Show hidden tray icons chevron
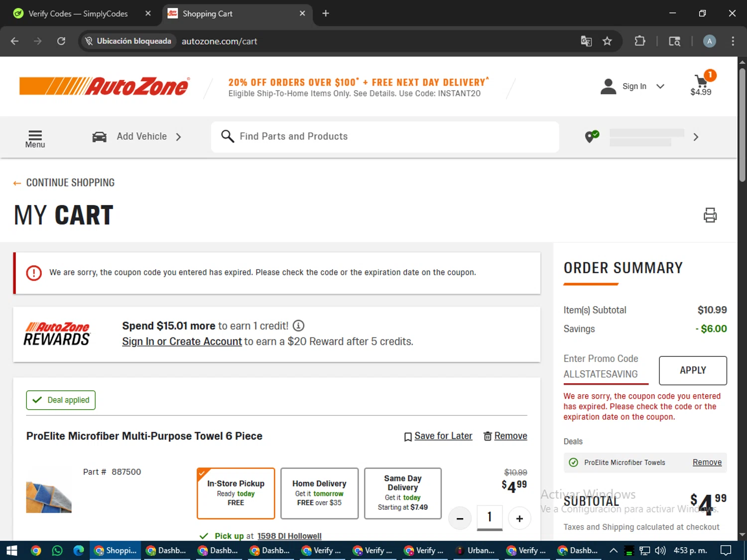The image size is (747, 560). point(614,551)
